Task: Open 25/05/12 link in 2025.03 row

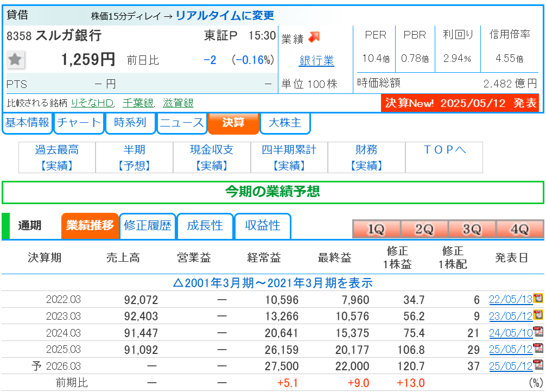Action: [511, 349]
